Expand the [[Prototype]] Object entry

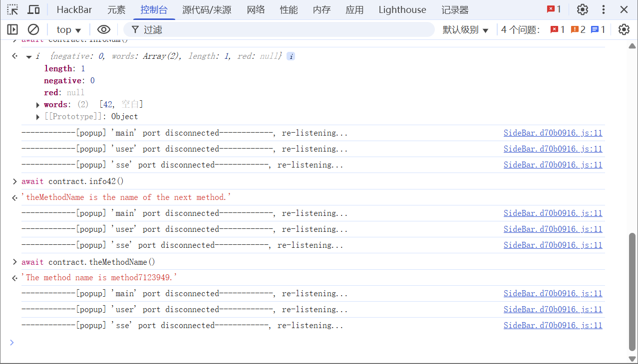pyautogui.click(x=38, y=117)
